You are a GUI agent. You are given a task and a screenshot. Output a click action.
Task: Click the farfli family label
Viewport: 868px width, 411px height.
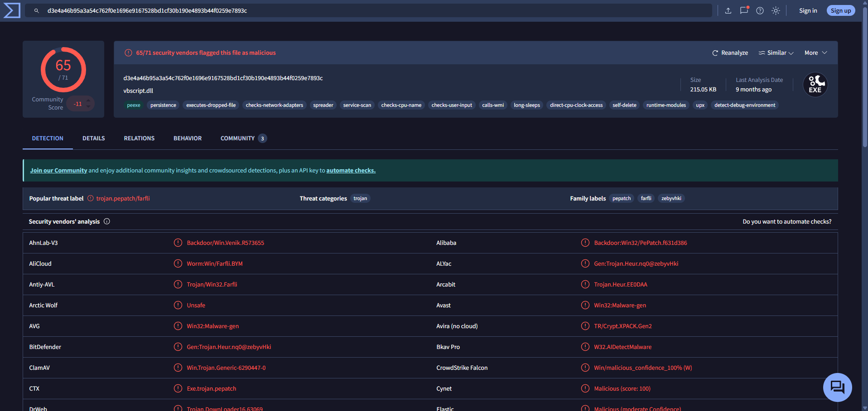[646, 198]
